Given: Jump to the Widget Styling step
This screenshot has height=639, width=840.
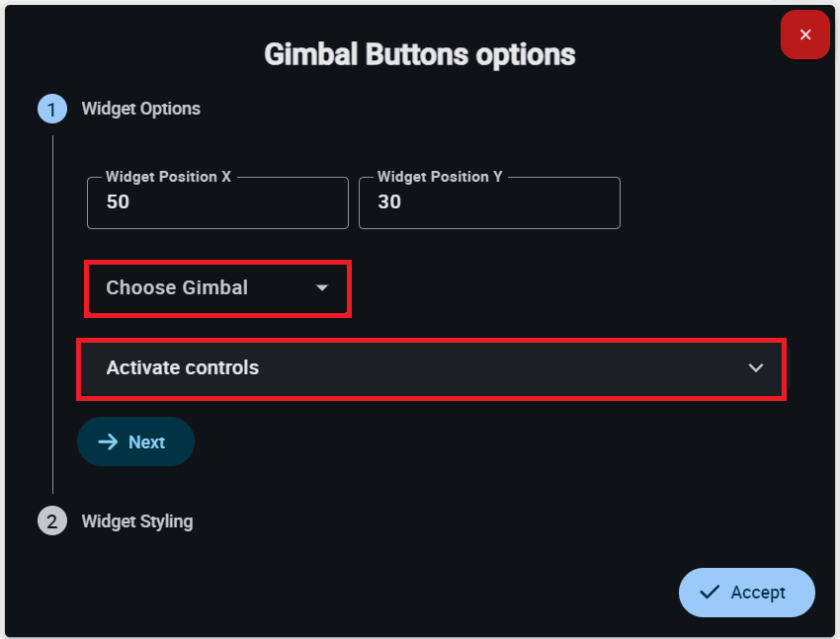Looking at the screenshot, I should pyautogui.click(x=137, y=520).
